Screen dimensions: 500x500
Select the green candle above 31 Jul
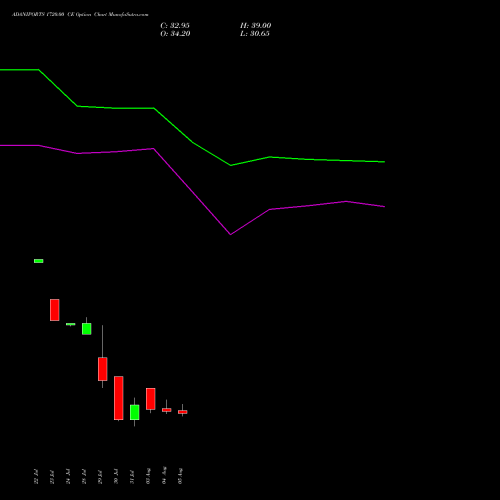click(x=135, y=412)
